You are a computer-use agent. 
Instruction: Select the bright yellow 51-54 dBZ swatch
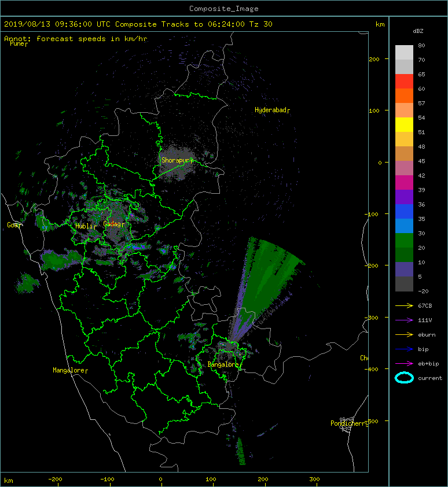click(404, 124)
